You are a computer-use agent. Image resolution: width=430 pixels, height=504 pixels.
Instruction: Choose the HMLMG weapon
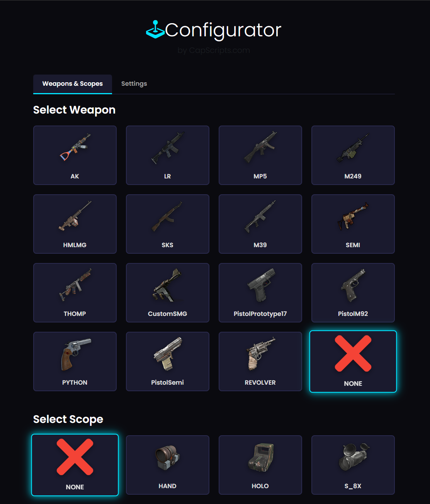tap(75, 224)
